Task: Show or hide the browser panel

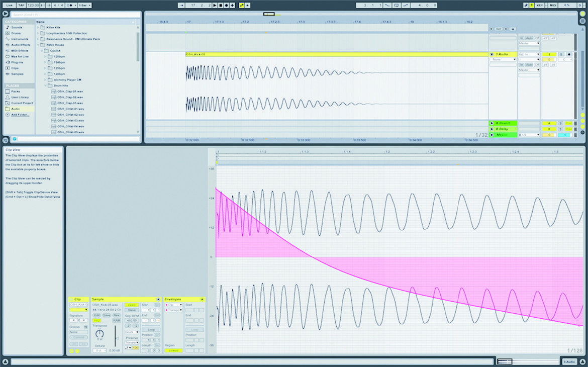Action: [5, 14]
